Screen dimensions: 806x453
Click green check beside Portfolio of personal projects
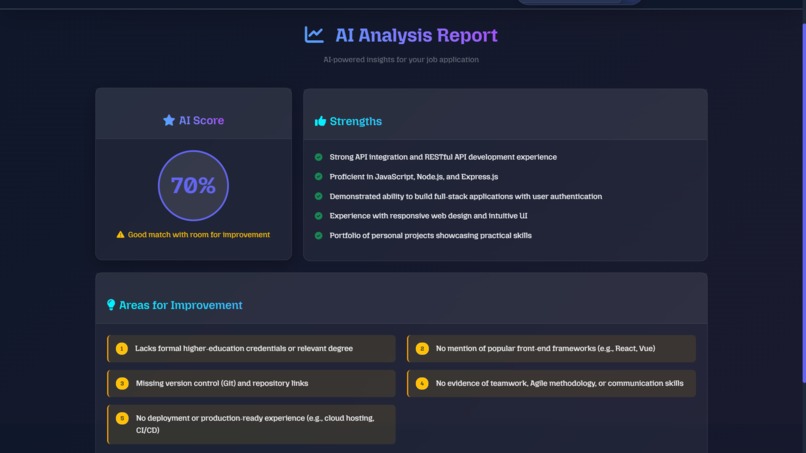tap(319, 235)
